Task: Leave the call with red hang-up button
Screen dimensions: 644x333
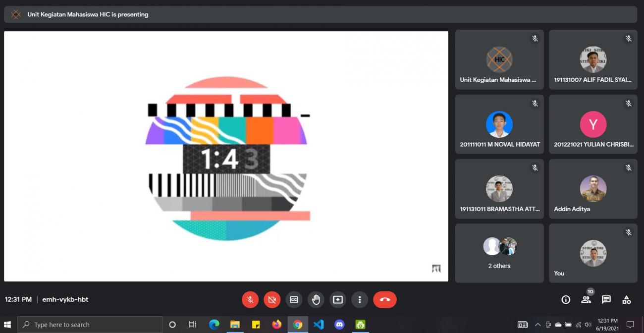Action: pos(385,299)
